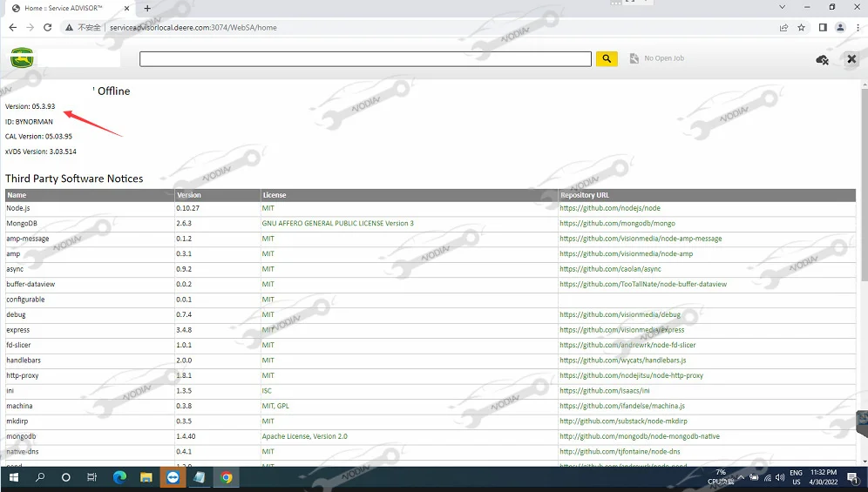The width and height of the screenshot is (868, 492).
Task: Open the github.com/nodejs/node link
Action: tap(609, 208)
